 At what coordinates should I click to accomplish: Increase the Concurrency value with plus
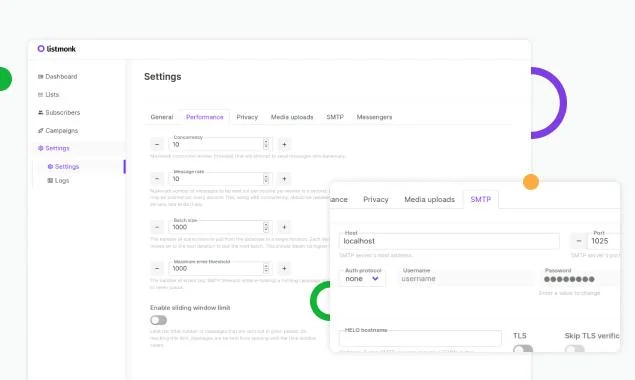pyautogui.click(x=284, y=144)
